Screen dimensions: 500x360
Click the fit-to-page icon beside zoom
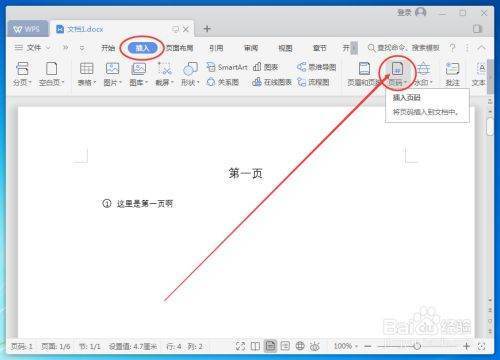coord(481,346)
